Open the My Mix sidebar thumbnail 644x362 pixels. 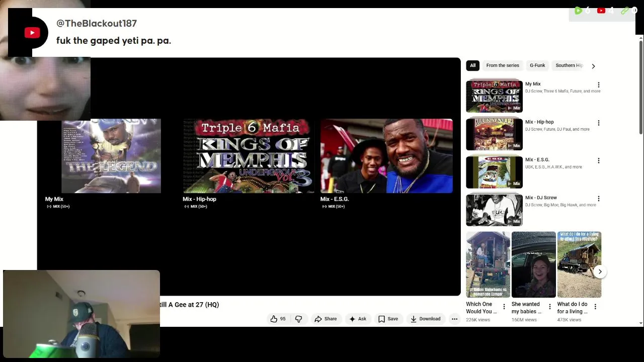point(494,96)
